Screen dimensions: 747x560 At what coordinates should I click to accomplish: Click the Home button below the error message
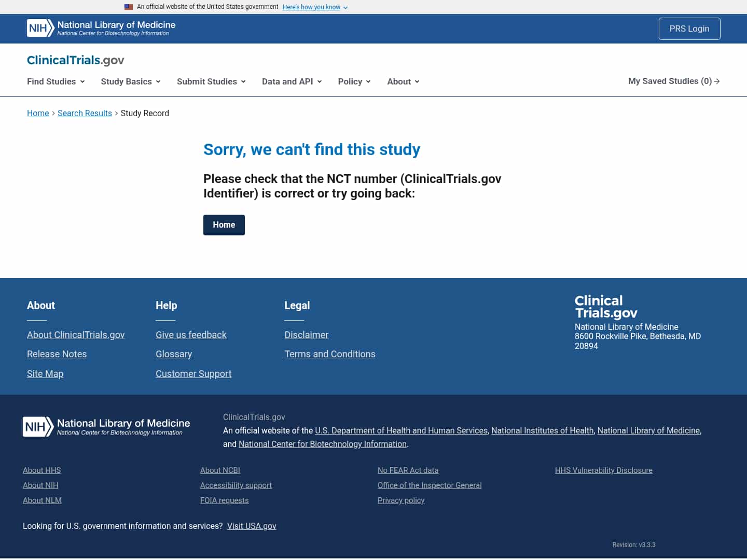click(x=224, y=225)
